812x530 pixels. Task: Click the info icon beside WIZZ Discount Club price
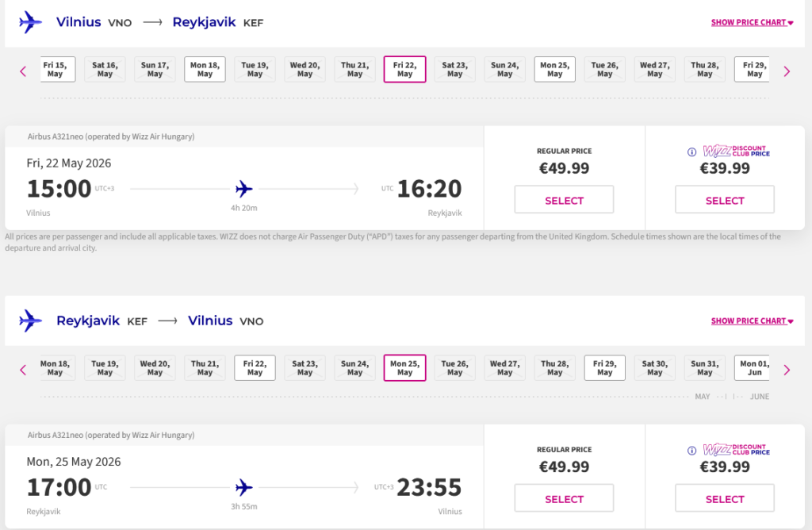pos(691,152)
